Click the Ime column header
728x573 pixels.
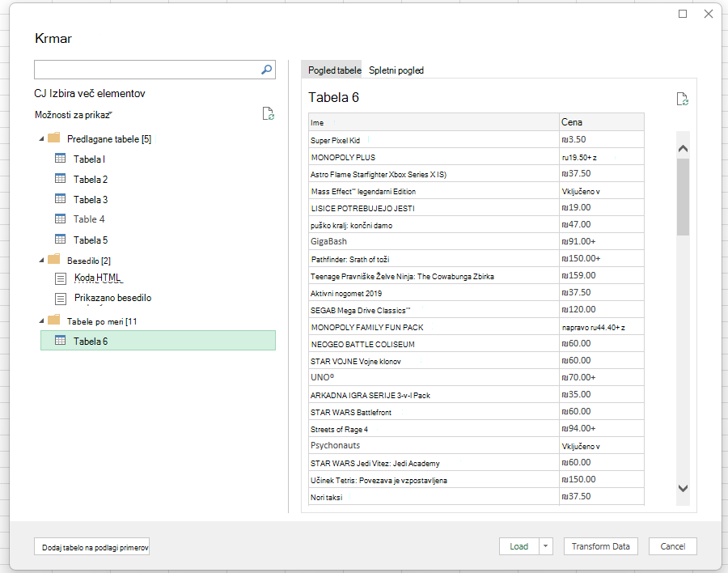[434, 122]
